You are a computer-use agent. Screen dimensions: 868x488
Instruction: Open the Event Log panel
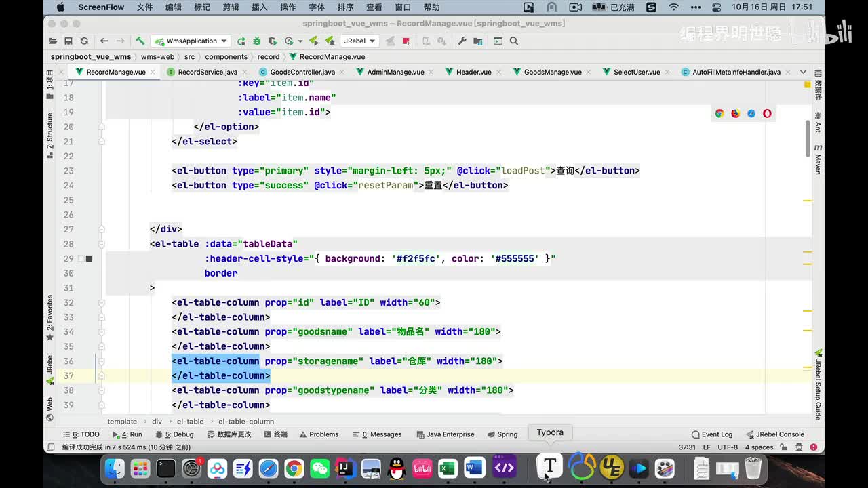point(712,434)
